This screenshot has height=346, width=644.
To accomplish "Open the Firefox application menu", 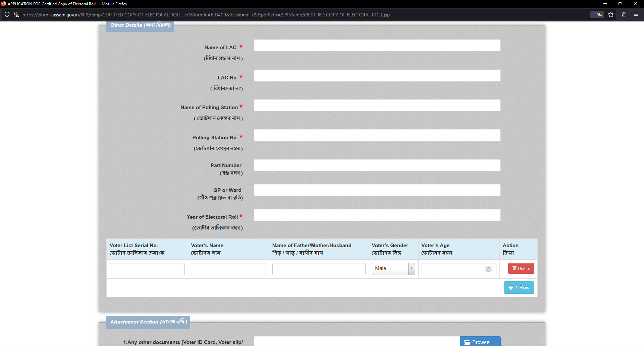I will (636, 14).
